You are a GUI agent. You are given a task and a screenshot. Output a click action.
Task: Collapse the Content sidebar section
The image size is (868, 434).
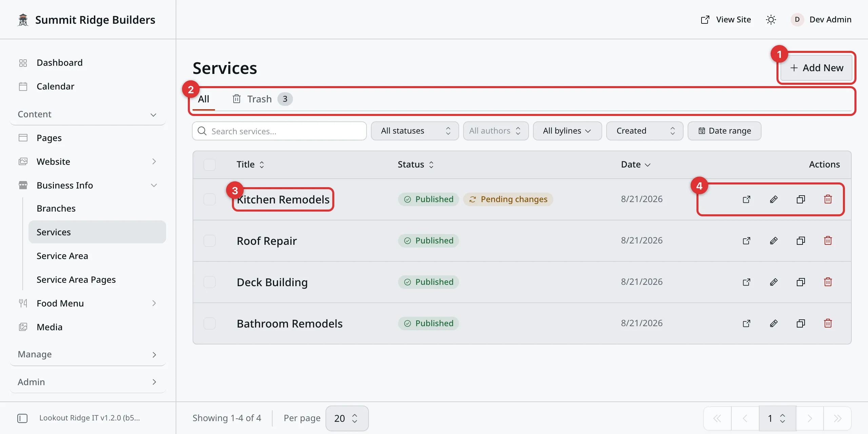pos(87,115)
